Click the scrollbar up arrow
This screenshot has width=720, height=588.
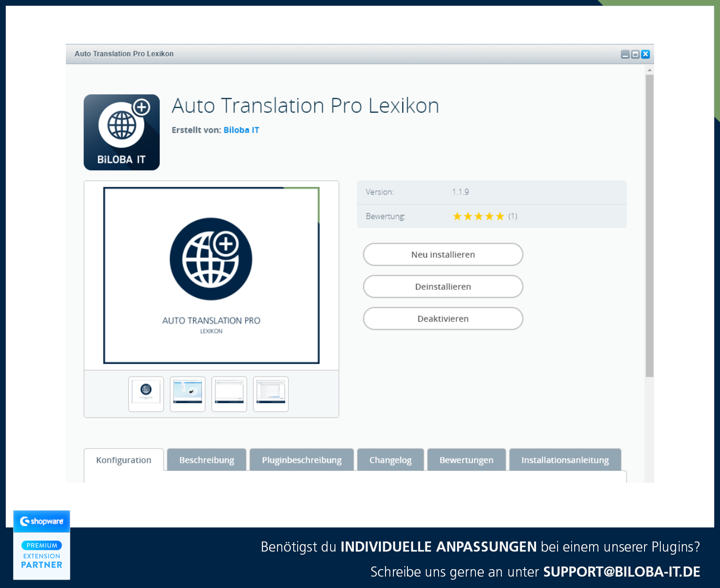click(649, 70)
